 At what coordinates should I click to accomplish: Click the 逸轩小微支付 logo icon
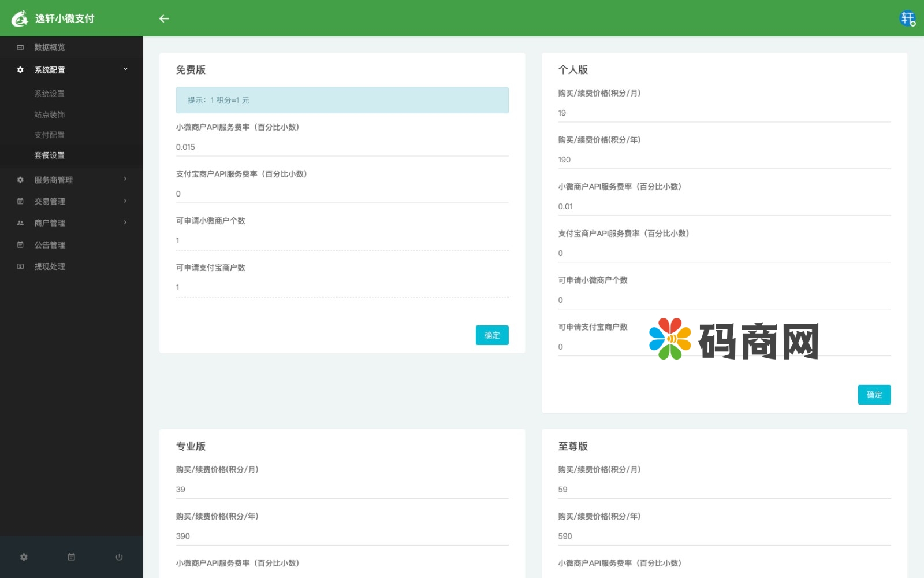coord(20,18)
